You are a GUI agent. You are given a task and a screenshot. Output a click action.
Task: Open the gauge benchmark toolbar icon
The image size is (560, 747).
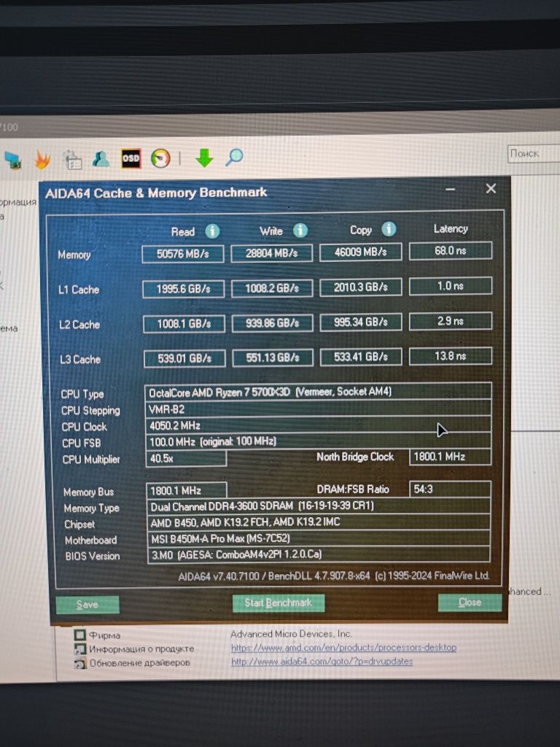(x=160, y=158)
